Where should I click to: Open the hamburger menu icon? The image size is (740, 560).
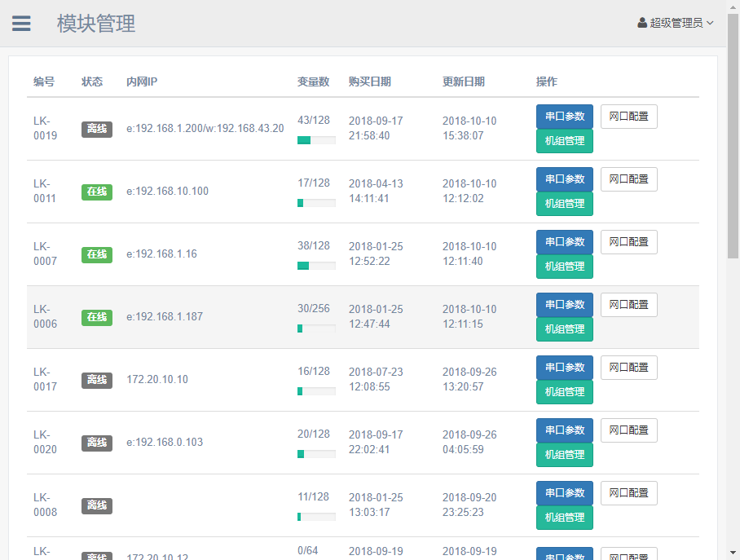pos(21,24)
